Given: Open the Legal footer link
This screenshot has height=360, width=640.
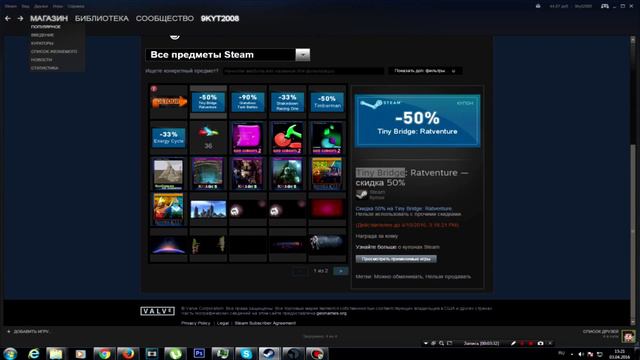Looking at the screenshot, I should pyautogui.click(x=223, y=323).
